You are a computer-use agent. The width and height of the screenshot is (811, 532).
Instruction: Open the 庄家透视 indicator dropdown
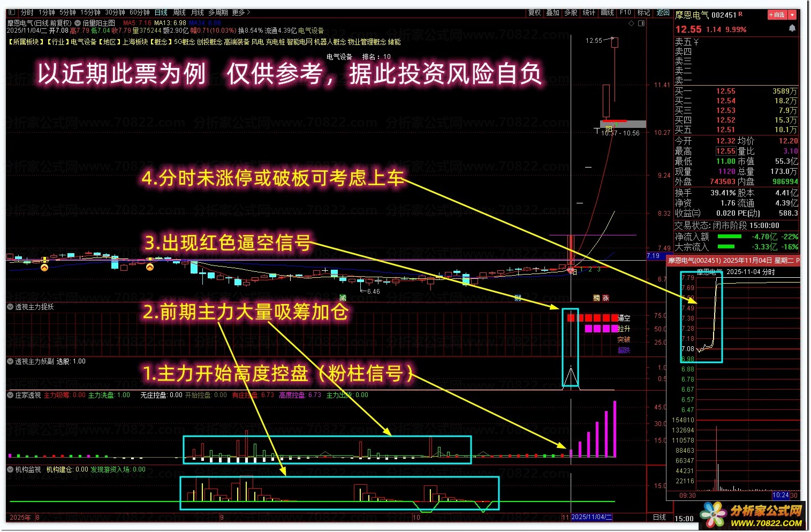pyautogui.click(x=10, y=395)
